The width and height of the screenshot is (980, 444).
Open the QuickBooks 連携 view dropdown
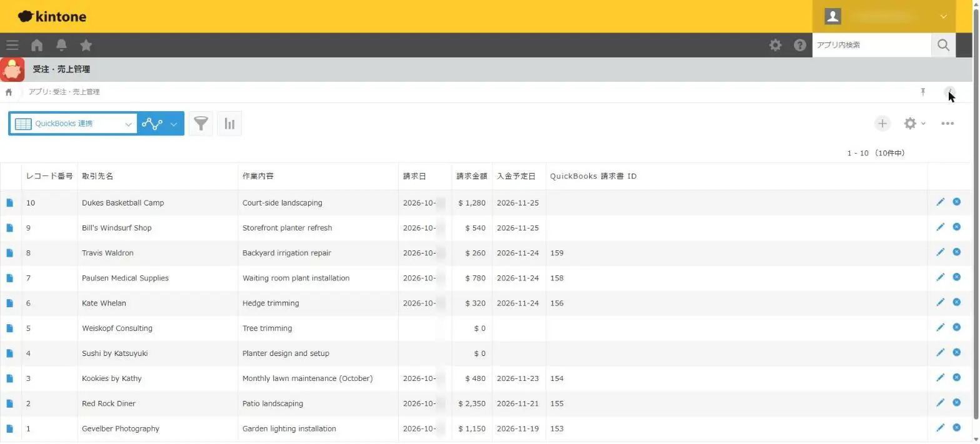pos(72,124)
